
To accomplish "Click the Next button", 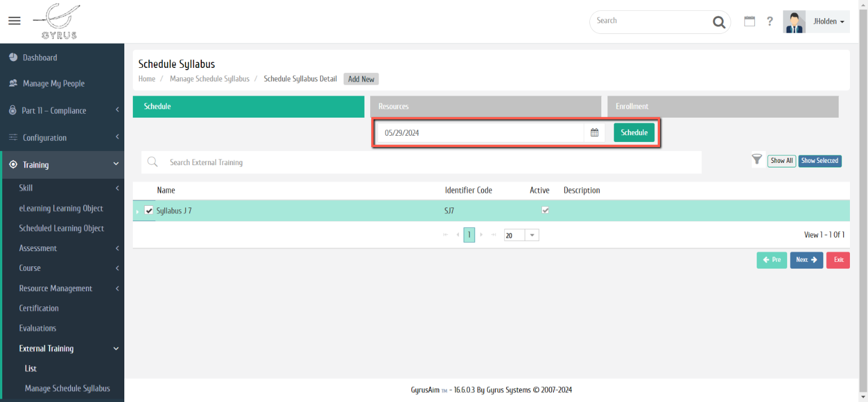I will [x=806, y=260].
